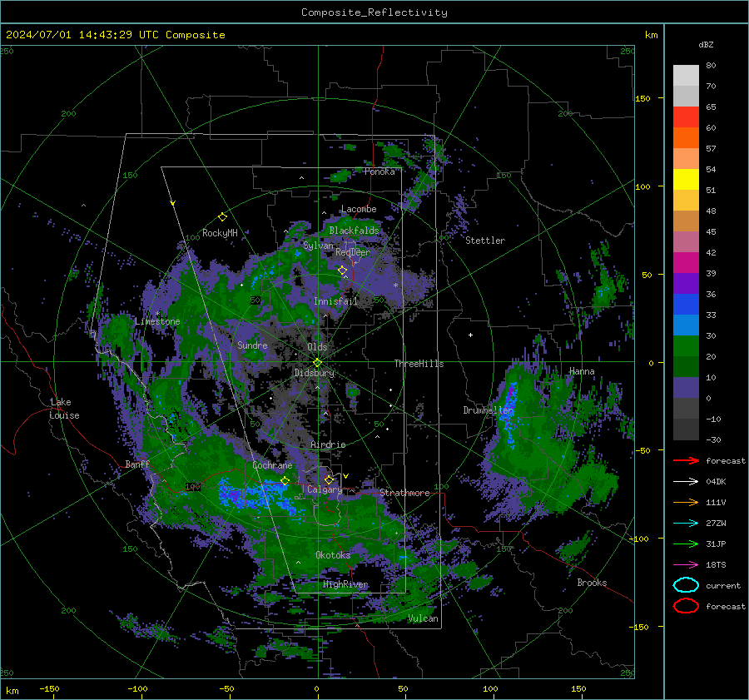
Task: Select the blue 33–36 dBZ color swatch
Action: point(686,305)
